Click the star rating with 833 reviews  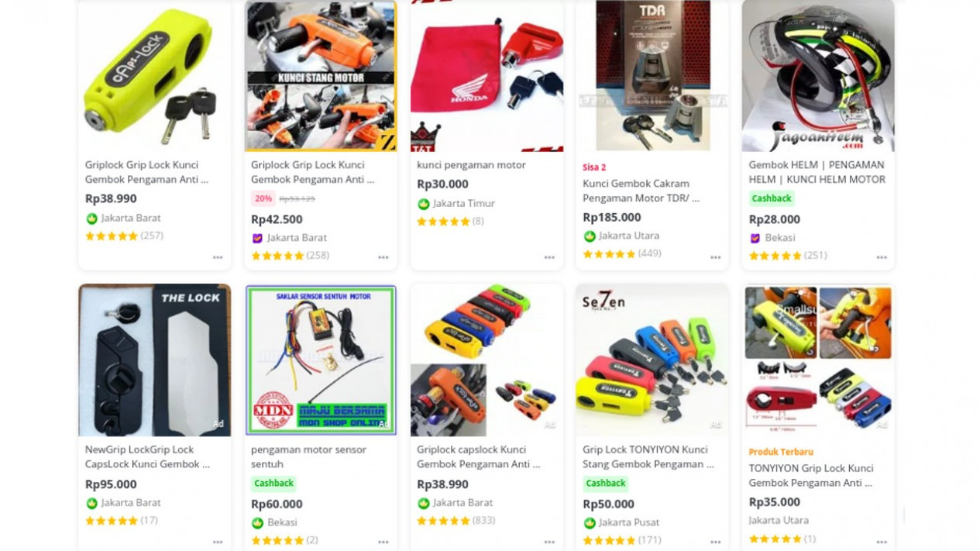[x=443, y=521]
